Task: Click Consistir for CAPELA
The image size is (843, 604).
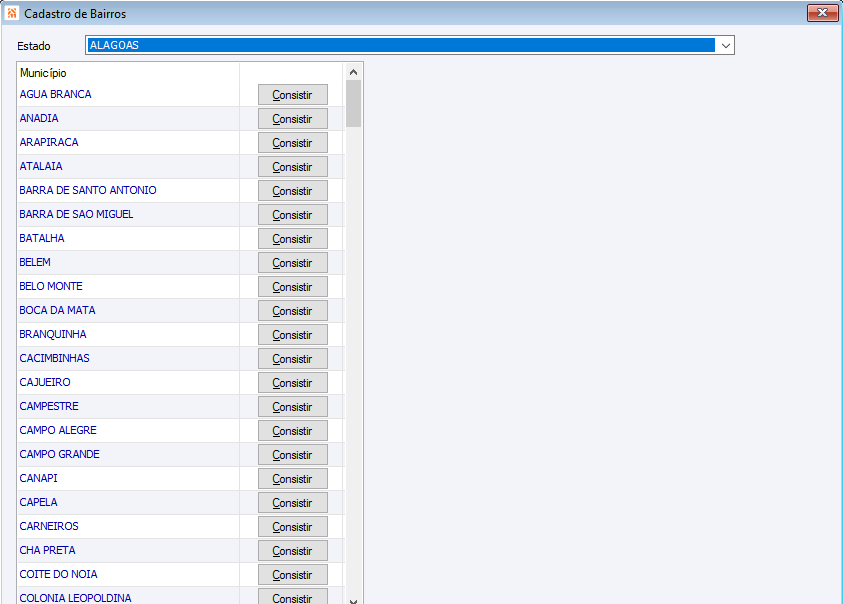Action: click(292, 503)
